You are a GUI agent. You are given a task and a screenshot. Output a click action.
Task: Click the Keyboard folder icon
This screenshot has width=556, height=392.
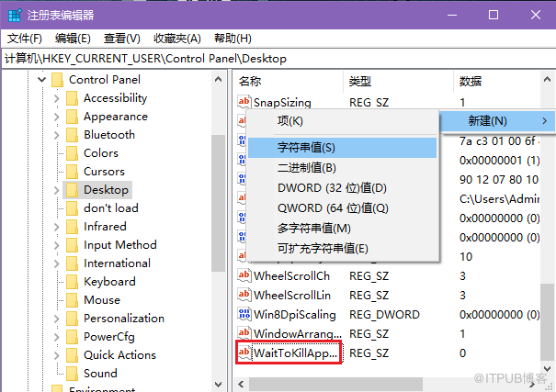(x=72, y=282)
